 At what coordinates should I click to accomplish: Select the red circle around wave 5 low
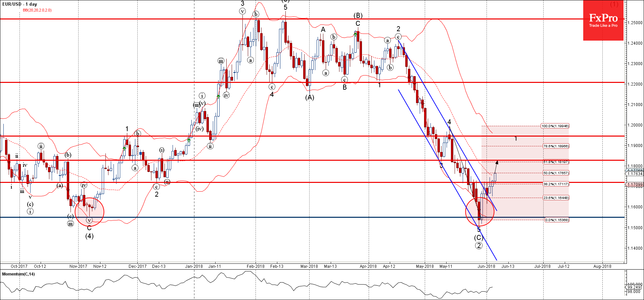479,212
